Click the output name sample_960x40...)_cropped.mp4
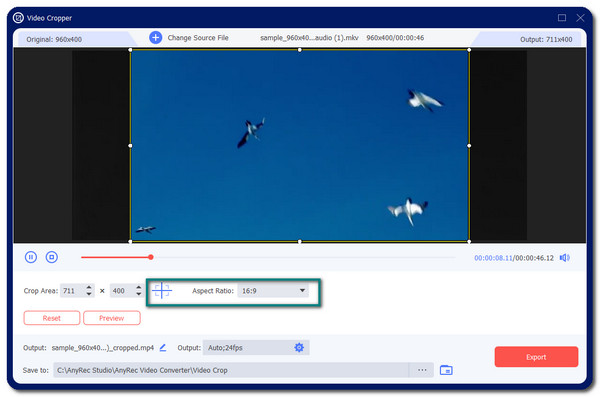The width and height of the screenshot is (600, 397). 103,348
